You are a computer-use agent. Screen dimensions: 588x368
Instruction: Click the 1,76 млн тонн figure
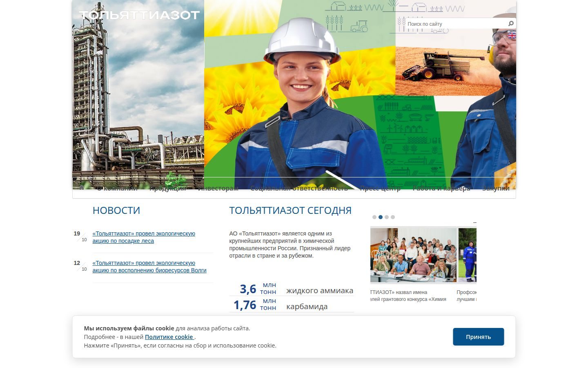point(255,305)
